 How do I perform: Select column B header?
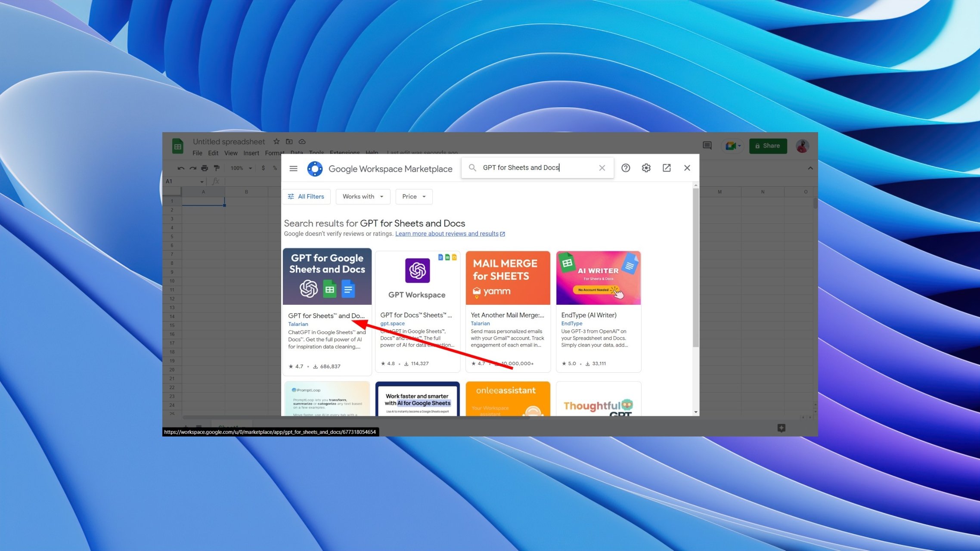[x=246, y=192]
